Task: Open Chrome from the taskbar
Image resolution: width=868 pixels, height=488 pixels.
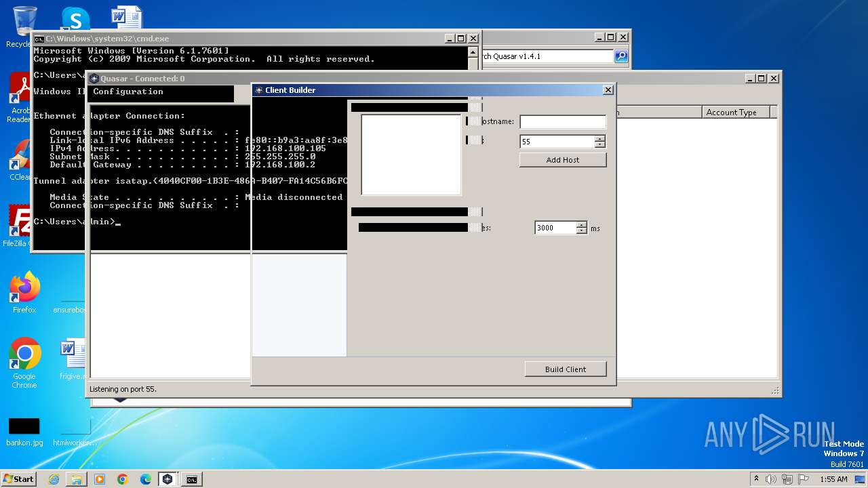Action: click(123, 479)
